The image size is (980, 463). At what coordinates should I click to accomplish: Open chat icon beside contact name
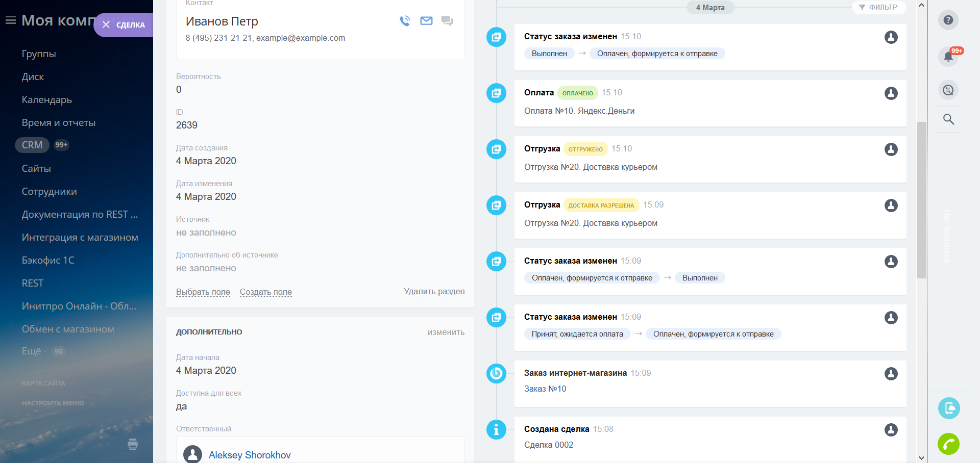(447, 21)
